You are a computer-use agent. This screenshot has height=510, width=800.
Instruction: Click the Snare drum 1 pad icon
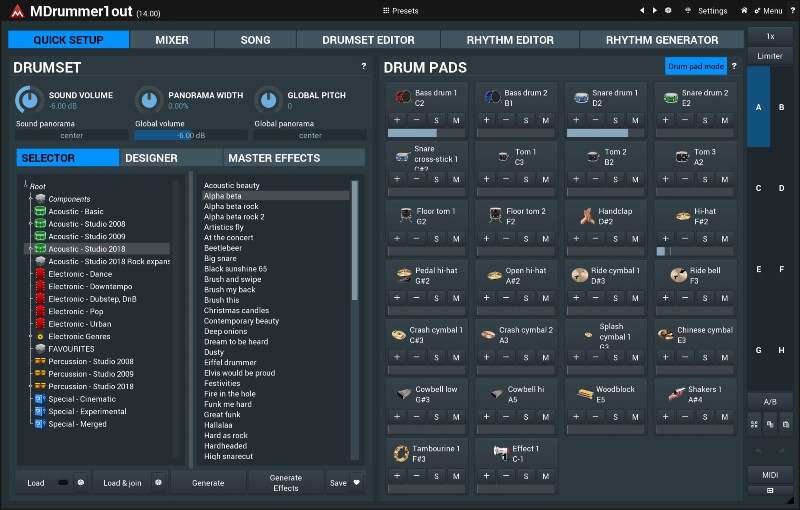point(581,97)
